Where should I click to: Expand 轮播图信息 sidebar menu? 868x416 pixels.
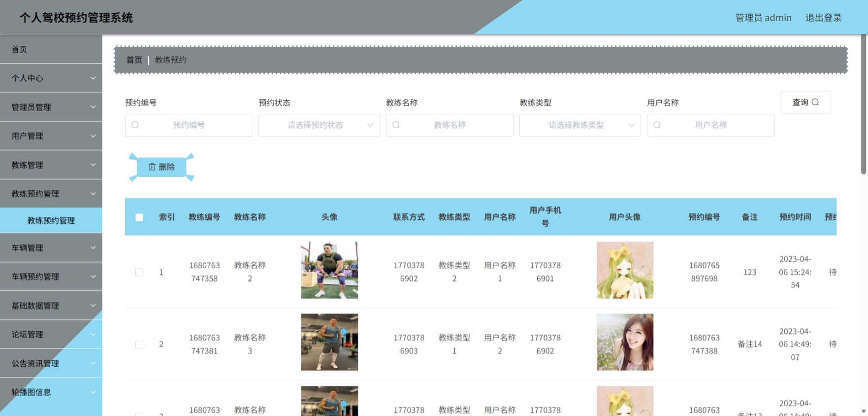51,392
